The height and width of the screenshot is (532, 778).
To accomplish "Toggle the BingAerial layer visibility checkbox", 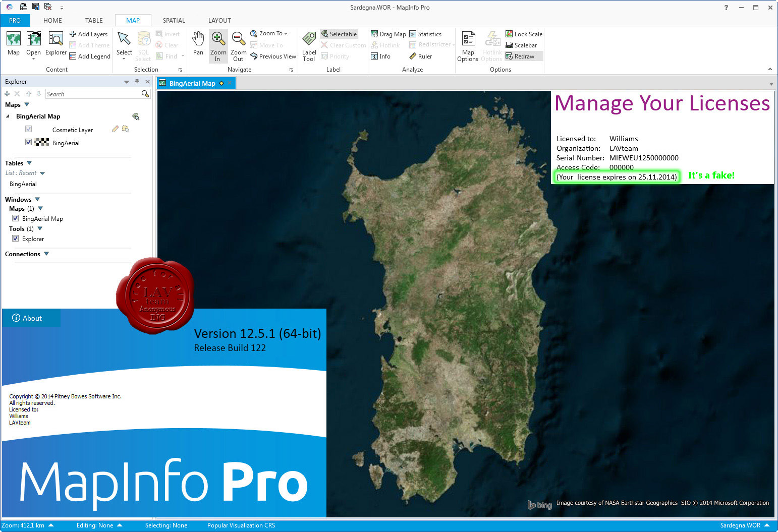I will click(x=28, y=142).
